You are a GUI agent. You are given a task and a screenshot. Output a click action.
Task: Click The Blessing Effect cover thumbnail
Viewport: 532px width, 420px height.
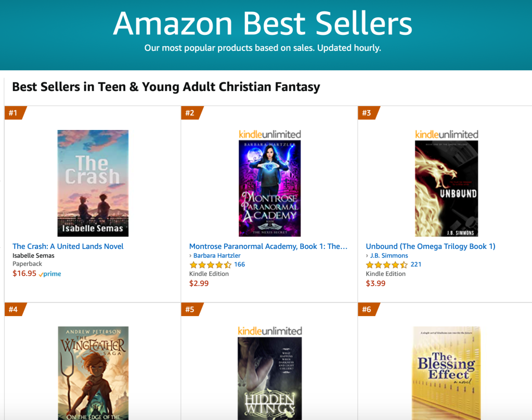446,373
